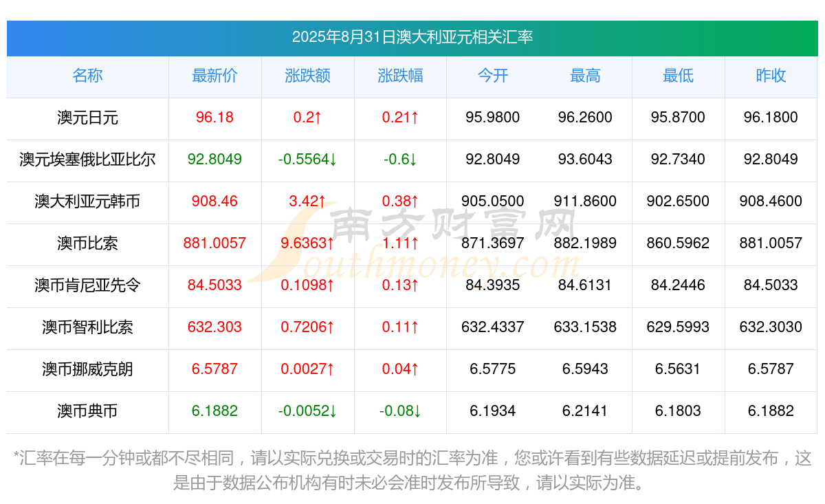This screenshot has height=504, width=825.
Task: Click low value 629.5993
Action: (678, 327)
